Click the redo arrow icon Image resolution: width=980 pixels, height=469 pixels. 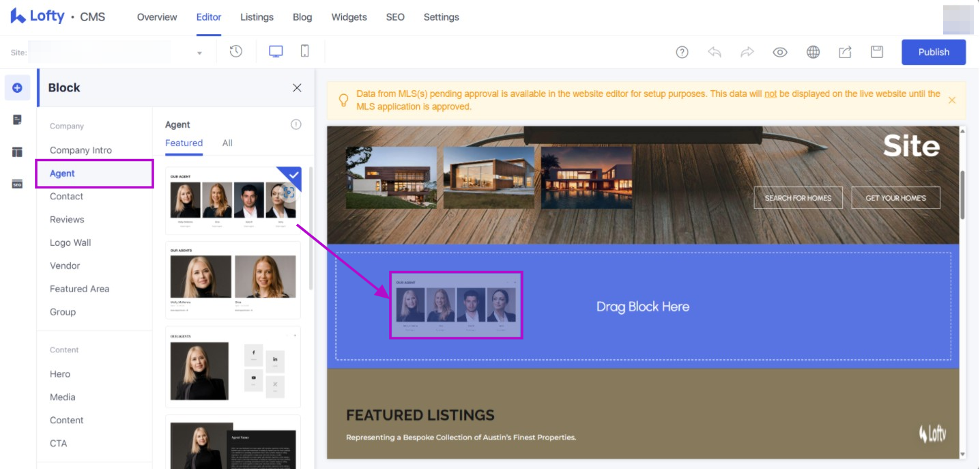[x=747, y=53]
